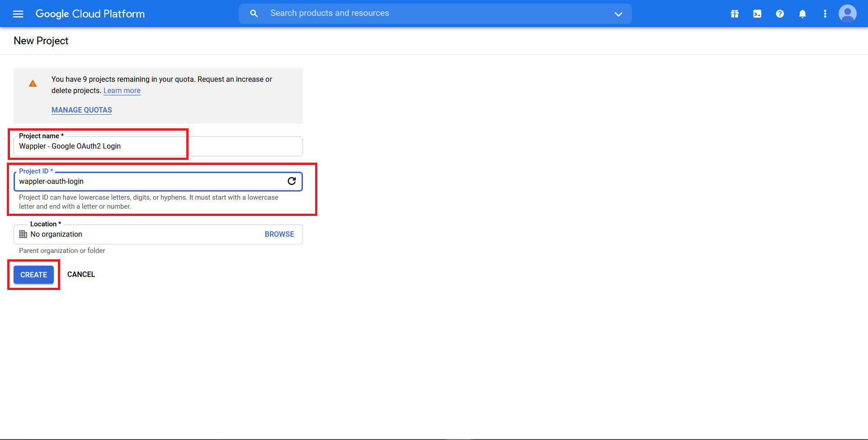
Task: Browse for a parent location
Action: coord(279,234)
